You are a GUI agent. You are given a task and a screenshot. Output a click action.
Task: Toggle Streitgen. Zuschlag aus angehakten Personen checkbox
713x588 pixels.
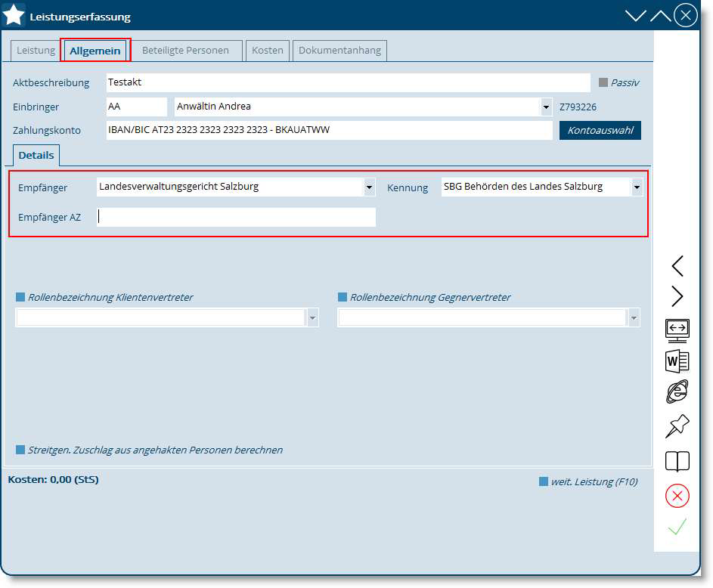tap(20, 450)
